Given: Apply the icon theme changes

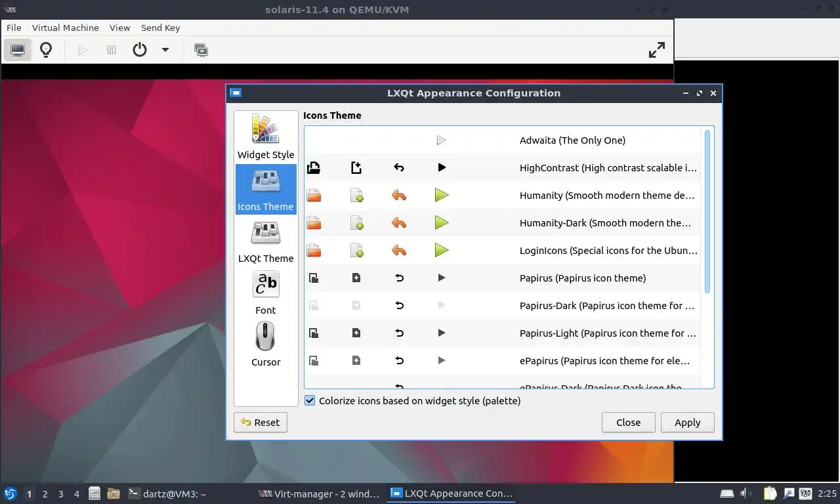Looking at the screenshot, I should click(x=688, y=423).
